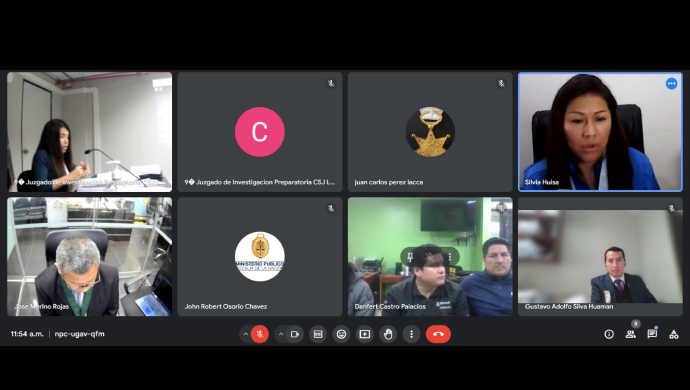Leave the call
This screenshot has height=390, width=690.
438,334
